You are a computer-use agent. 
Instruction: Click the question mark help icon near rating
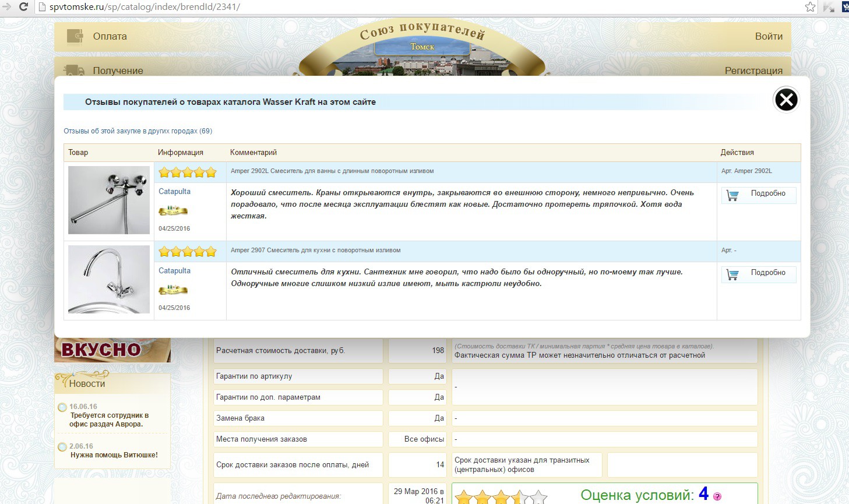717,496
